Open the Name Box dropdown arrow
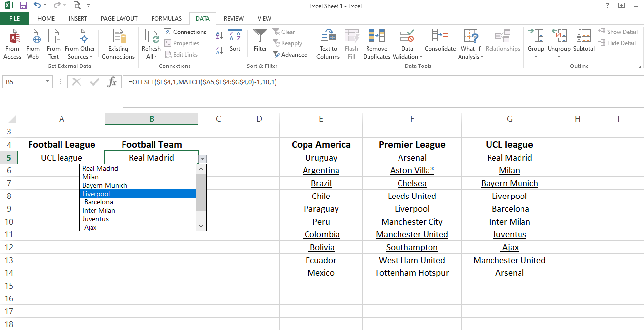This screenshot has width=644, height=330. click(48, 82)
